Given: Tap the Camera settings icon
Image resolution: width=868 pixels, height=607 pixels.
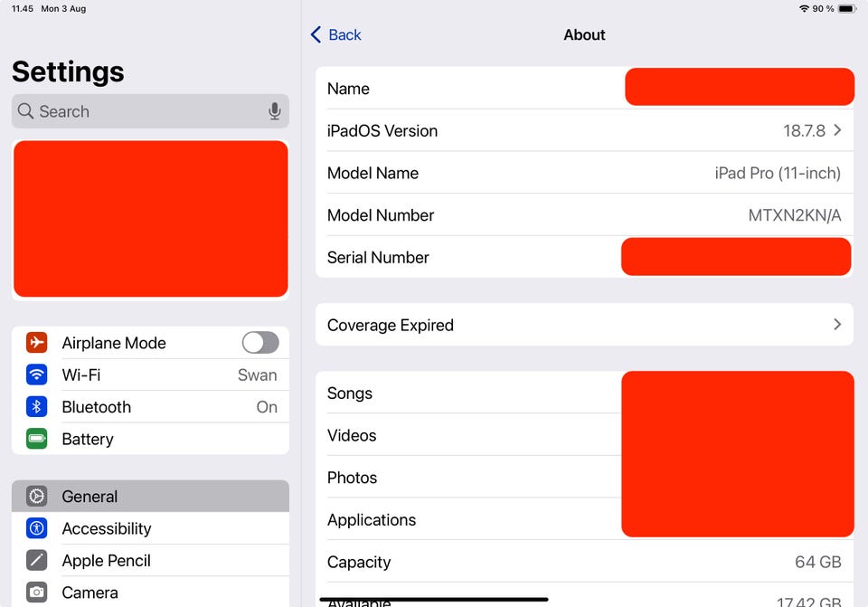Looking at the screenshot, I should 36,593.
